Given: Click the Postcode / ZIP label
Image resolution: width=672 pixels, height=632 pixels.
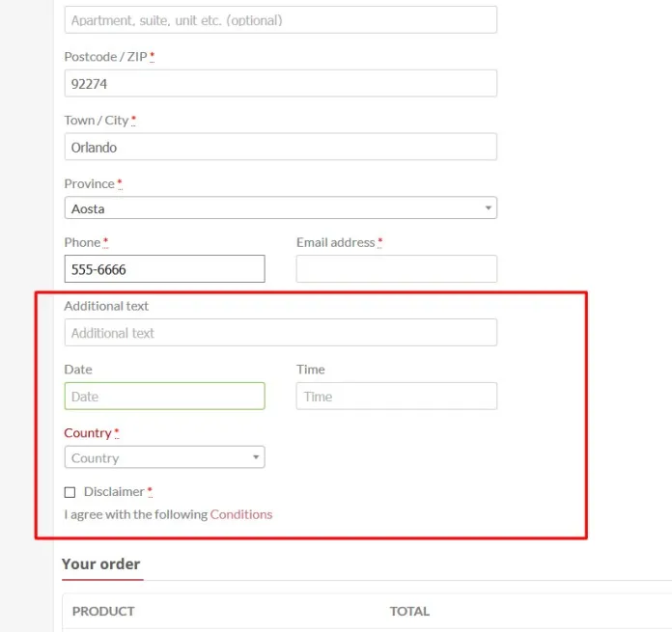Looking at the screenshot, I should click(106, 57).
